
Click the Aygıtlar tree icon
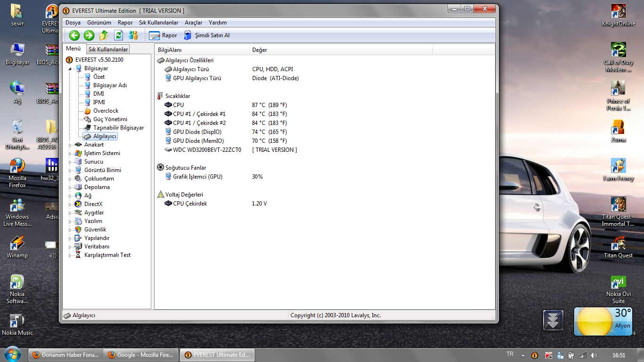click(x=78, y=213)
